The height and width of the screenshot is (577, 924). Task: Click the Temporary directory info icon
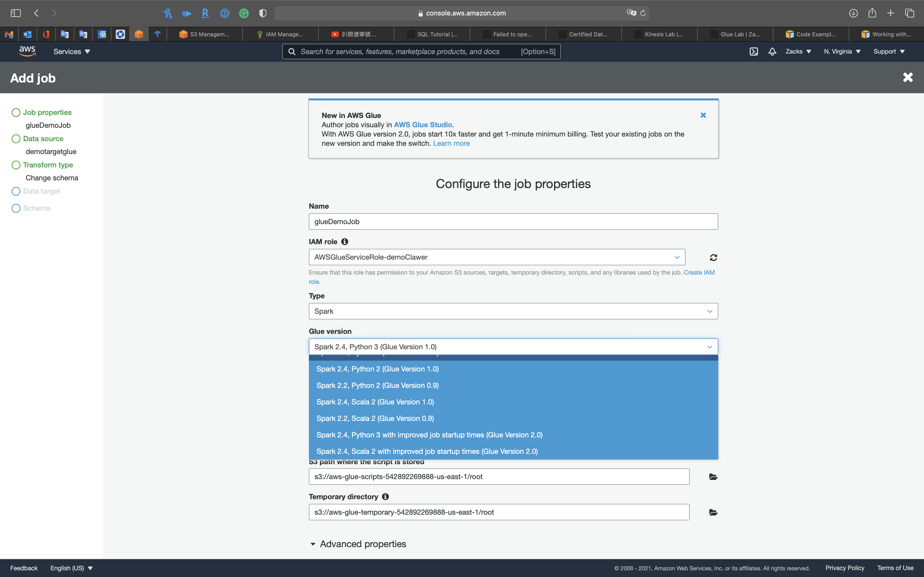(x=385, y=496)
